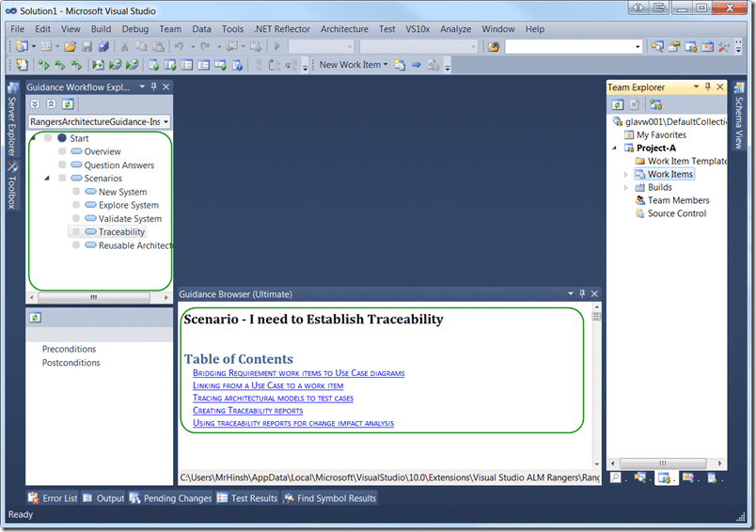Pin the Team Explorer panel
The width and height of the screenshot is (756, 532).
(707, 86)
